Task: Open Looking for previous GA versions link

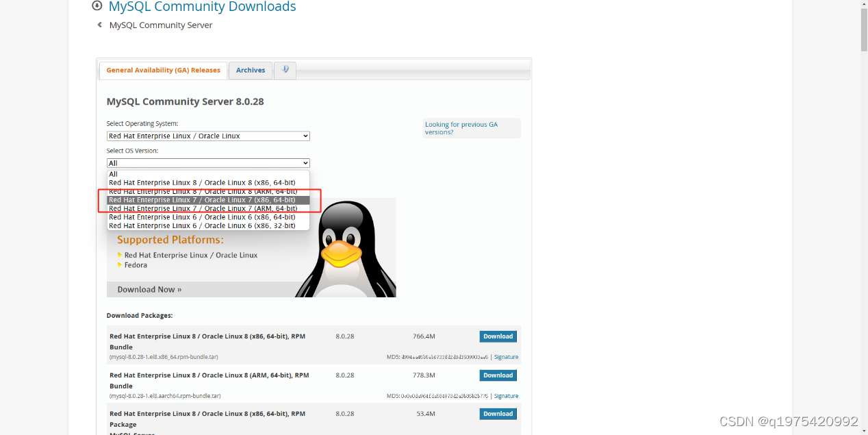Action: coord(461,128)
